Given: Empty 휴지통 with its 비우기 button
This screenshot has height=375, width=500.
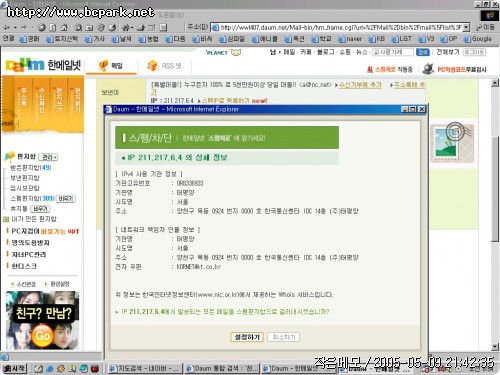Looking at the screenshot, I should click(40, 209).
